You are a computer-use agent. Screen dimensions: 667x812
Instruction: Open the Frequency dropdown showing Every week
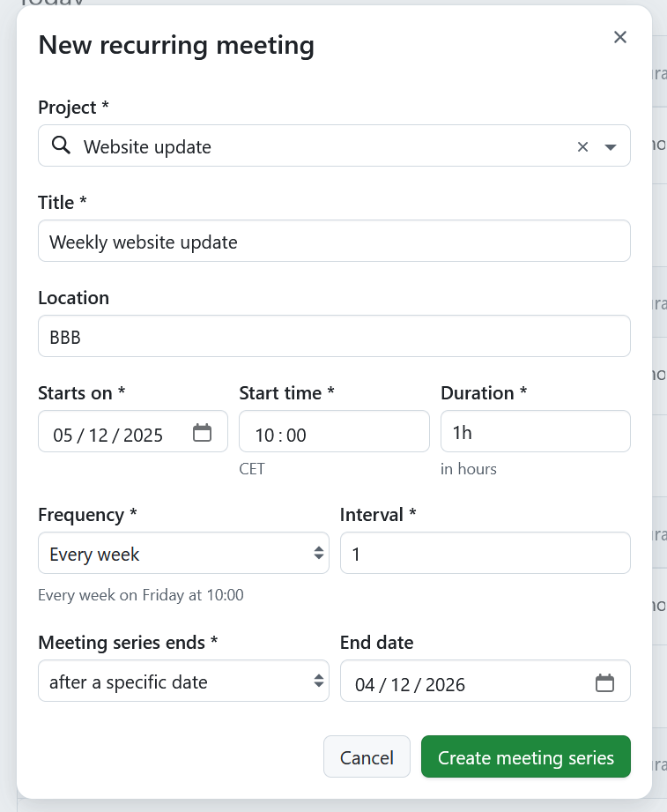point(182,553)
